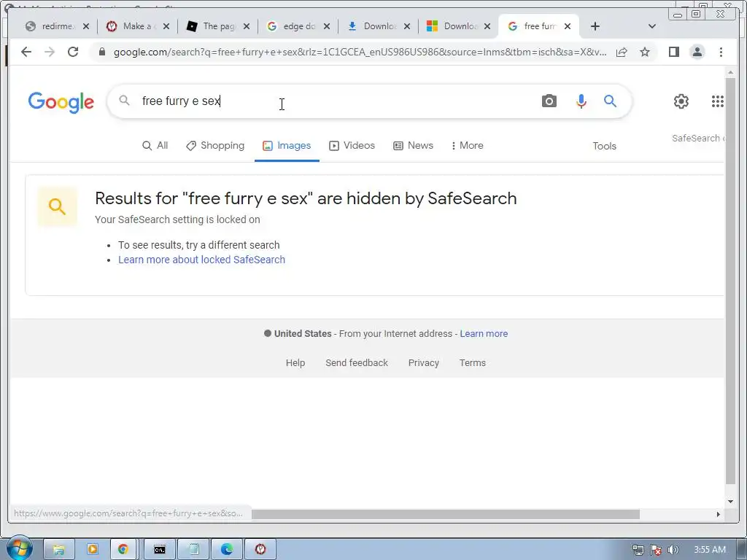The image size is (747, 560).
Task: Go to the Google homepage via the logo
Action: 61,102
